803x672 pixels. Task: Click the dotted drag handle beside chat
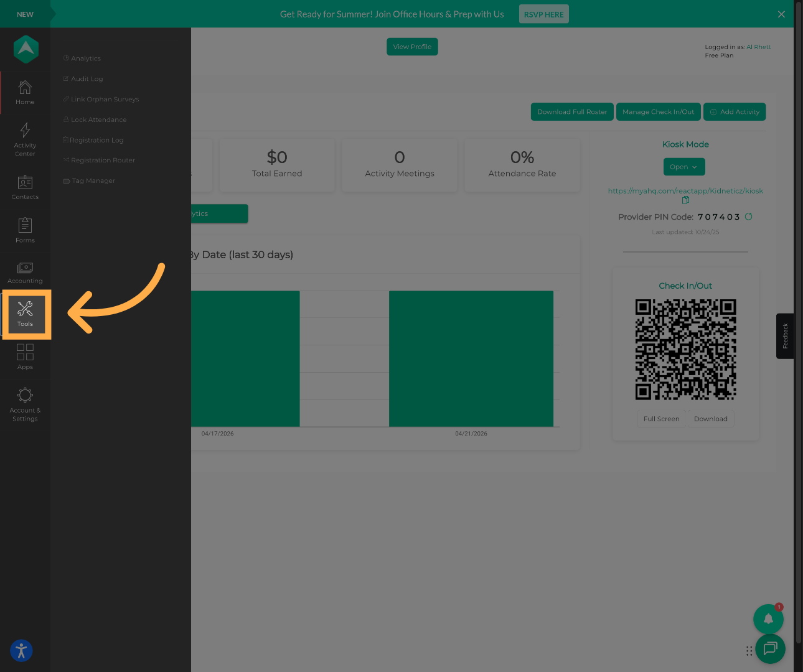(x=749, y=651)
